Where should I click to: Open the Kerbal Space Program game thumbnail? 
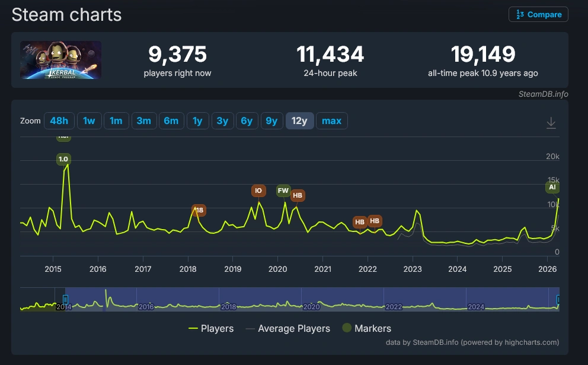point(60,60)
